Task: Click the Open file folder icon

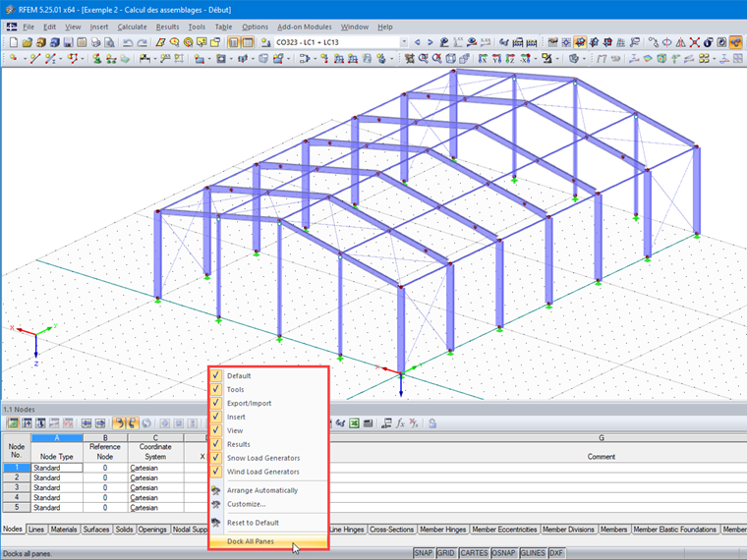Action: click(28, 42)
